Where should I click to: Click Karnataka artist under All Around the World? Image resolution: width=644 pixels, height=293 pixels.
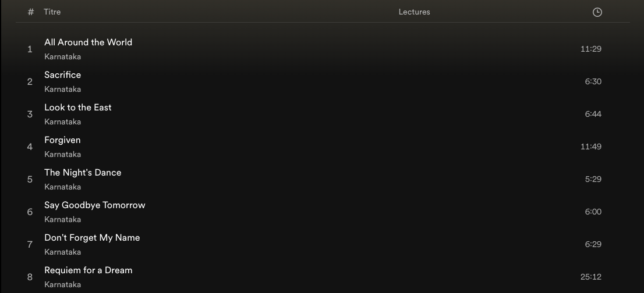click(x=62, y=56)
